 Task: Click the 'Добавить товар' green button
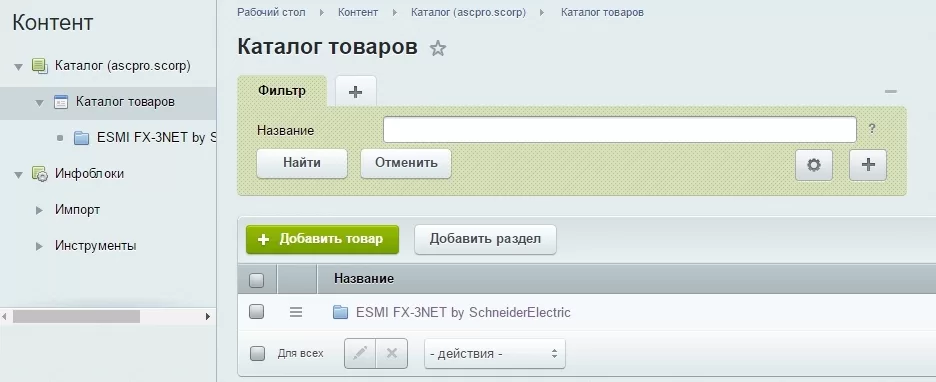pyautogui.click(x=322, y=239)
